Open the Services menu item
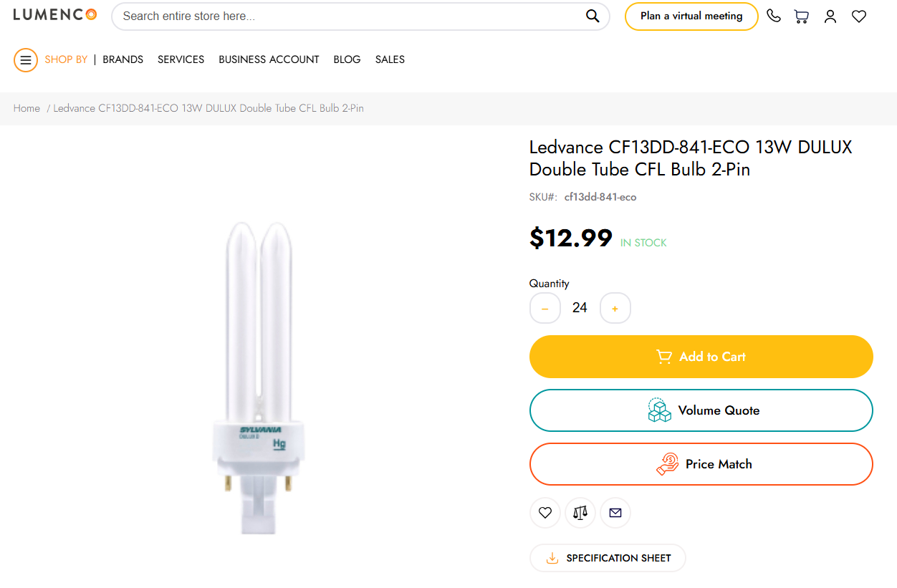This screenshot has height=588, width=897. coord(181,59)
